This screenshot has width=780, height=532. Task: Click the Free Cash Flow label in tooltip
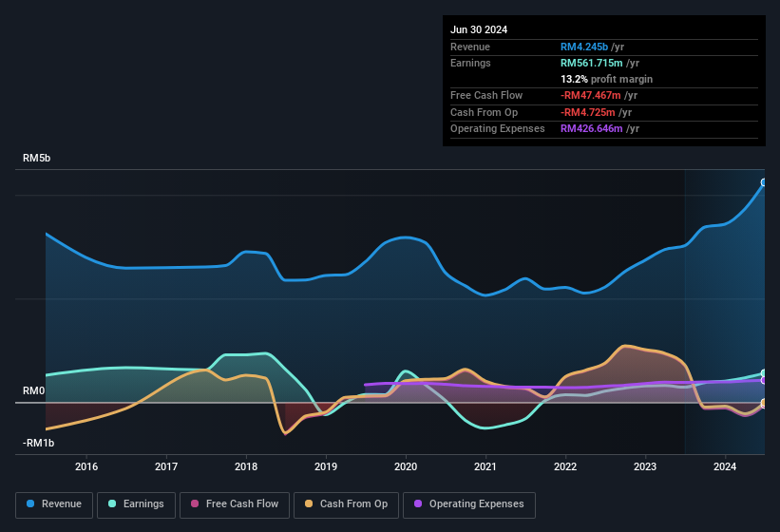[x=486, y=95]
